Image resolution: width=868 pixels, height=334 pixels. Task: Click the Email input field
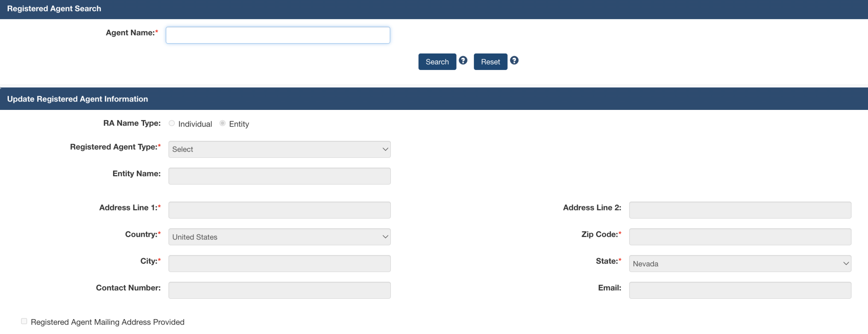point(740,290)
